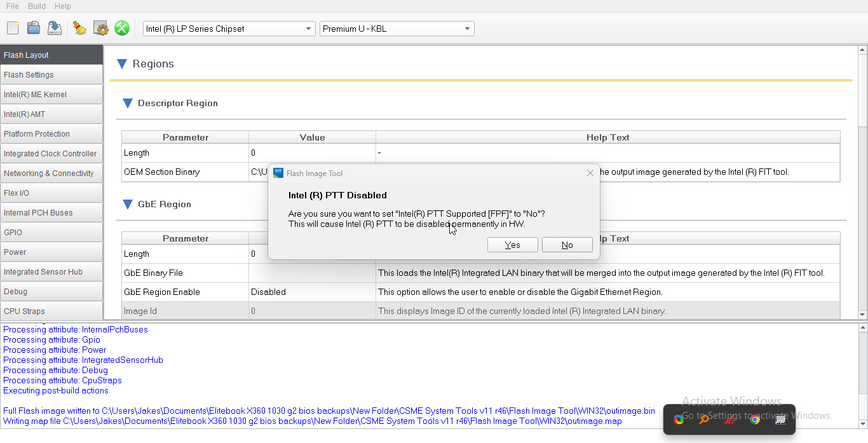Viewport: 868px width, 443px height.
Task: Click log line 'Processing attribute: IntegratedSensorHub'
Action: [83, 360]
